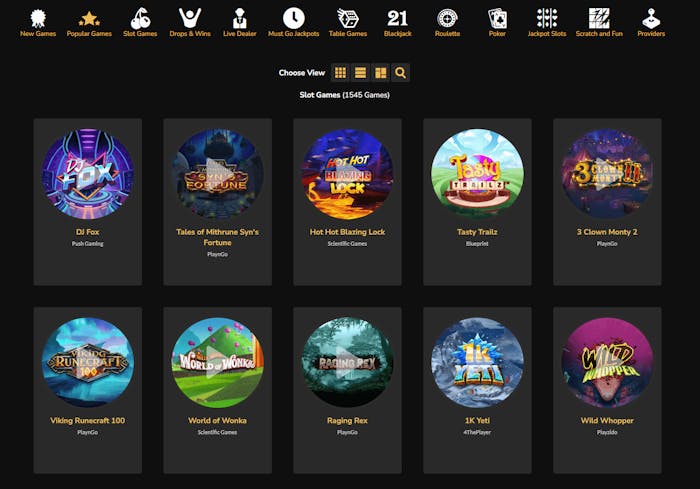Switch to mixed tile view layout
The image size is (700, 489).
[380, 72]
